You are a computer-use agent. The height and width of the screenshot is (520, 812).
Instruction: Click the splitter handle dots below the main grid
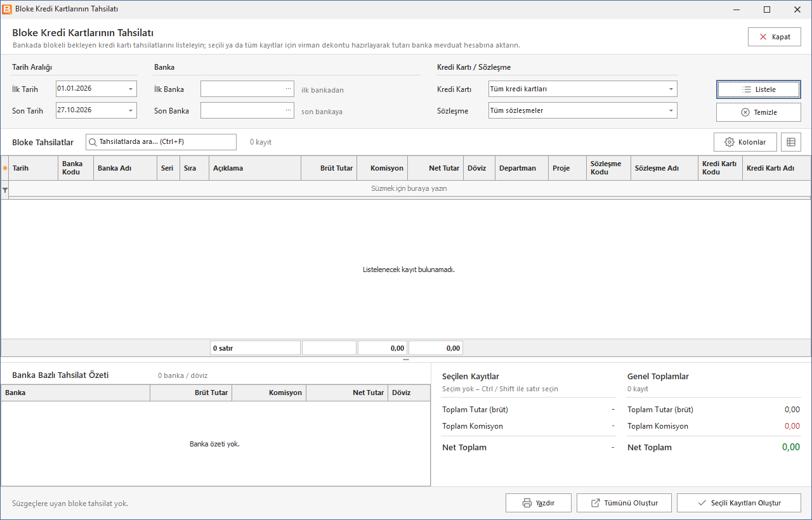406,360
